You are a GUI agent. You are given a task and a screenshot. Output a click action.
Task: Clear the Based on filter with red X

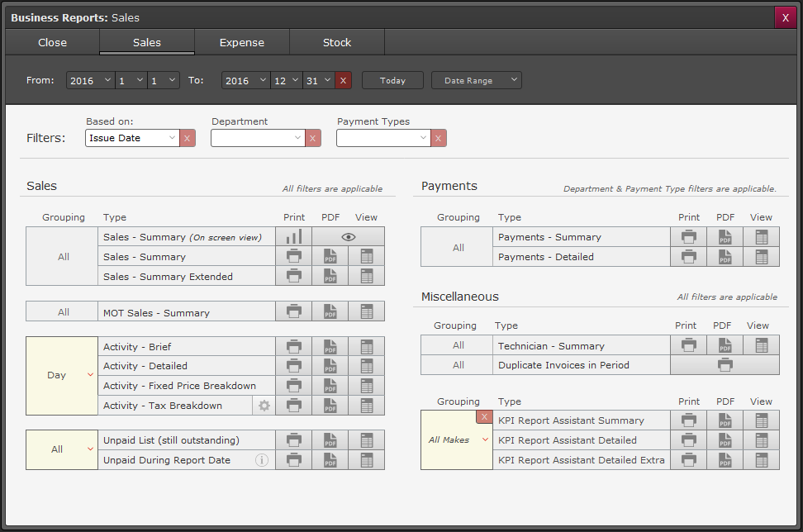(188, 138)
